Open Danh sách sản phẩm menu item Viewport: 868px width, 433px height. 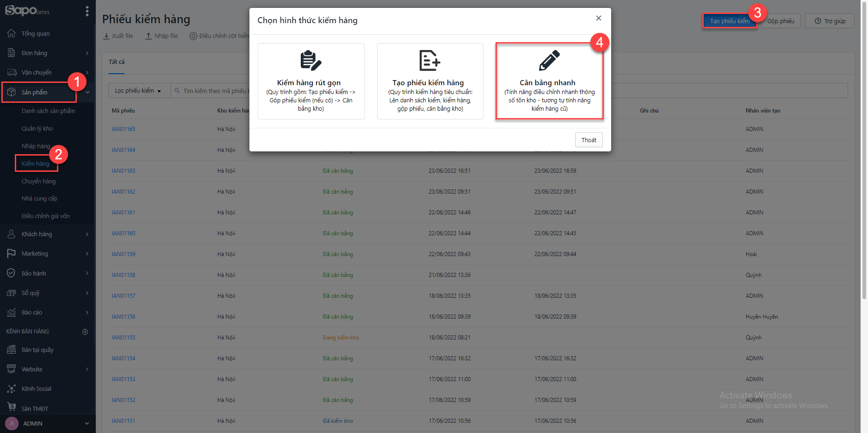48,111
